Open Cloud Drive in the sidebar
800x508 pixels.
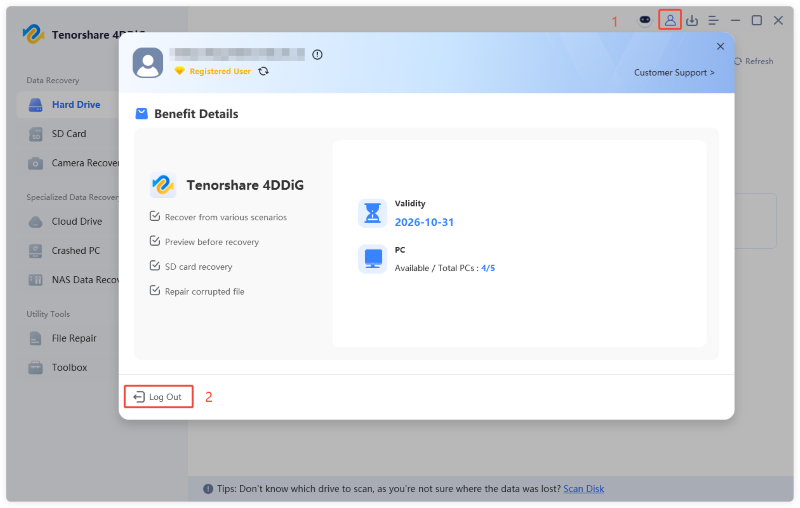68,221
